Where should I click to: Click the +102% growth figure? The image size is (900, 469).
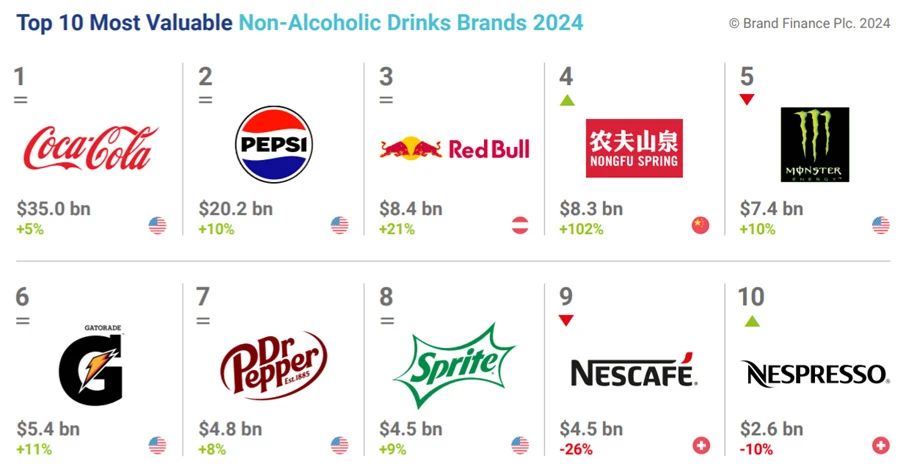[x=581, y=230]
